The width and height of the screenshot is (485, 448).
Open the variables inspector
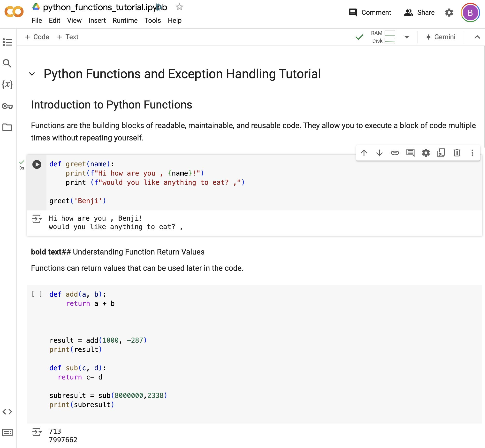click(x=7, y=85)
